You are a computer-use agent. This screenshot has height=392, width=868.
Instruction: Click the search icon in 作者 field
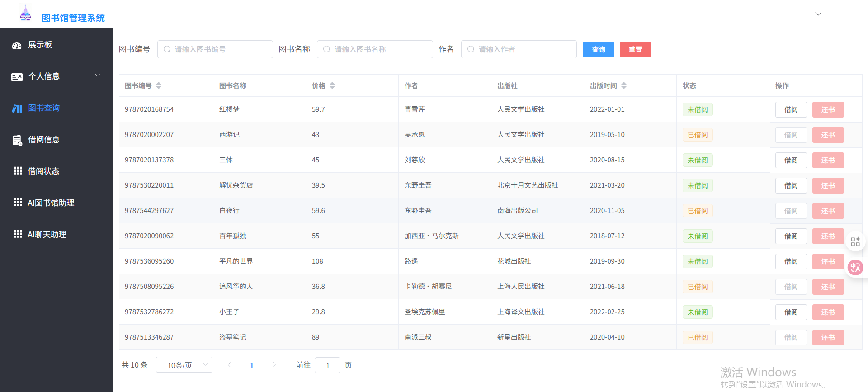(x=471, y=49)
